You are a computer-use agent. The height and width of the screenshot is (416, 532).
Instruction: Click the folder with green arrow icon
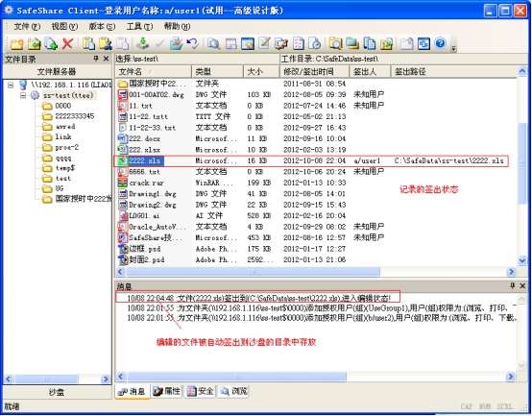click(x=34, y=44)
